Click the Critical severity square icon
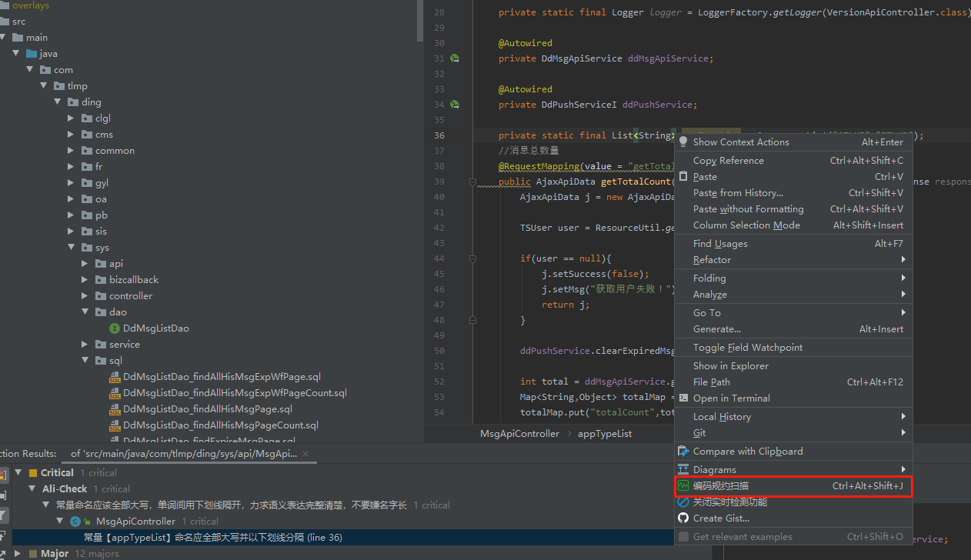 32,472
